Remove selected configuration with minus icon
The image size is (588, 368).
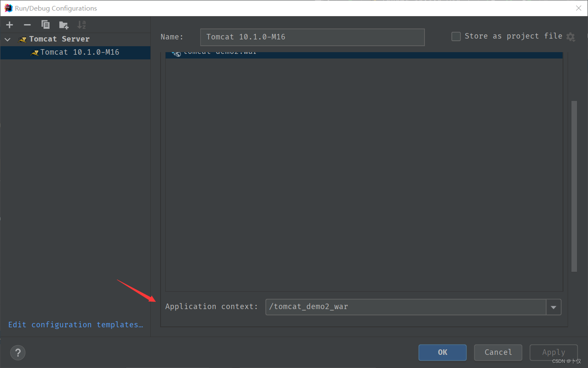[27, 25]
